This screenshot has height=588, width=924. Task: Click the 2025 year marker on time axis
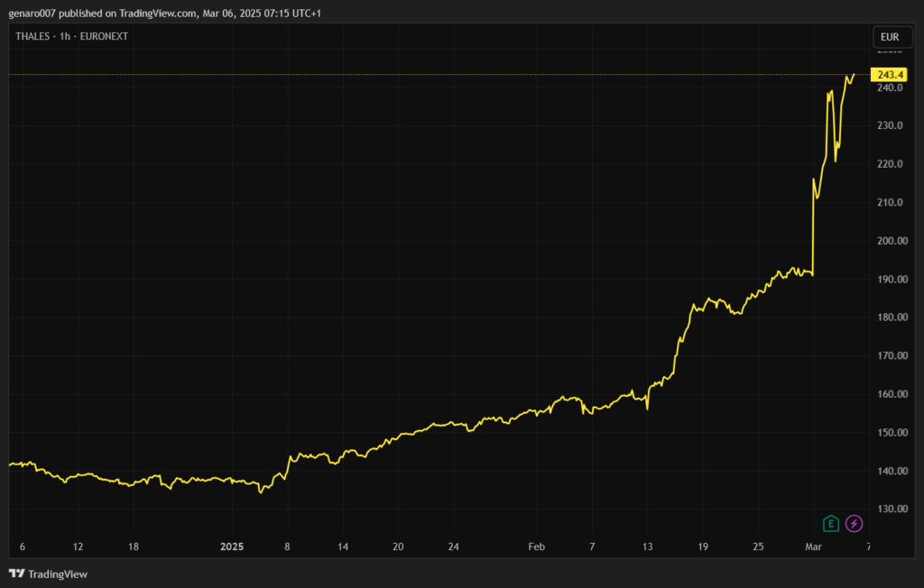pyautogui.click(x=232, y=547)
